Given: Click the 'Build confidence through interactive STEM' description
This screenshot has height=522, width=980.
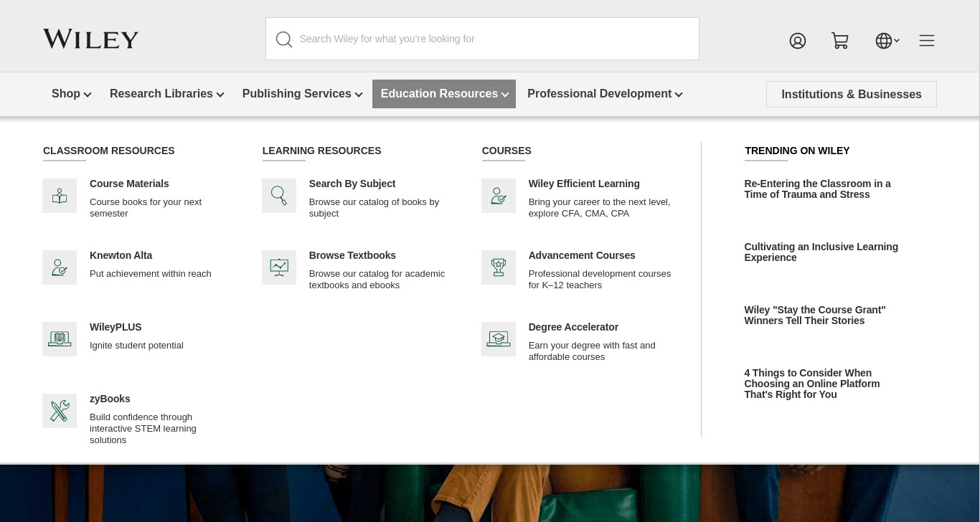Looking at the screenshot, I should pyautogui.click(x=143, y=429).
